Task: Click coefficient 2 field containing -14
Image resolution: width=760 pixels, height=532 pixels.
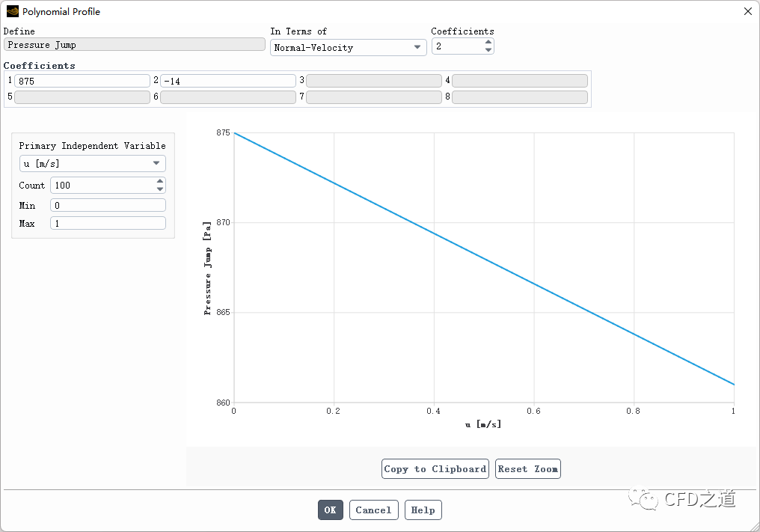Action: pyautogui.click(x=228, y=81)
